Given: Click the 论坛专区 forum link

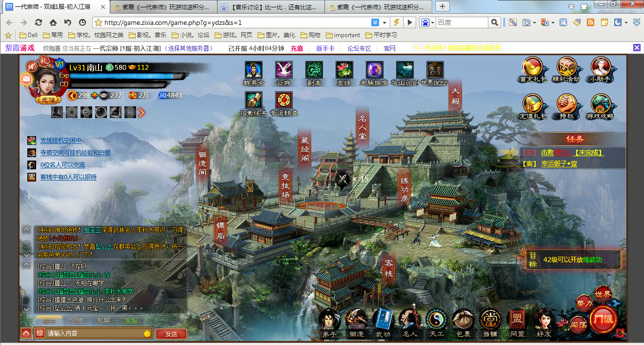Looking at the screenshot, I should tap(359, 48).
